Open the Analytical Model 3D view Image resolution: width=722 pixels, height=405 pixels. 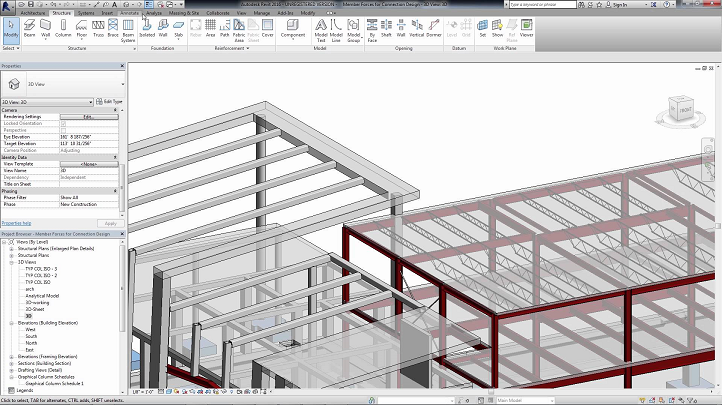(42, 296)
